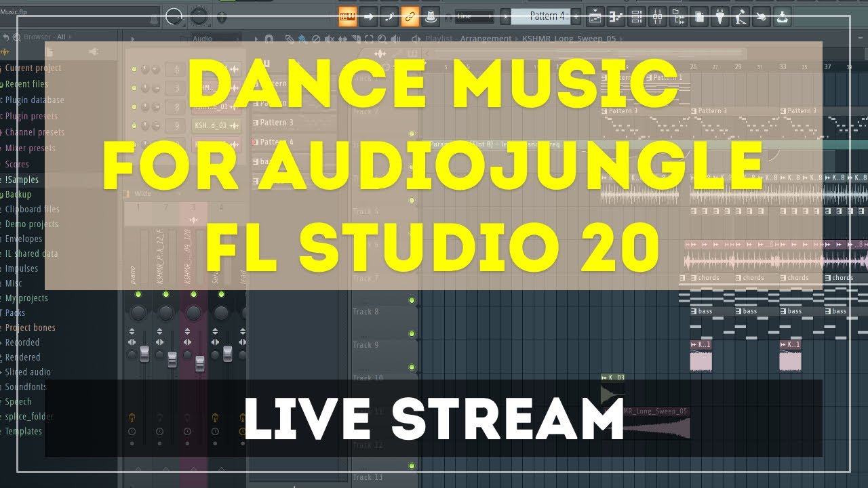Show the Channel rack via toolbar icon
Screen dimensions: 868x488
click(x=637, y=16)
